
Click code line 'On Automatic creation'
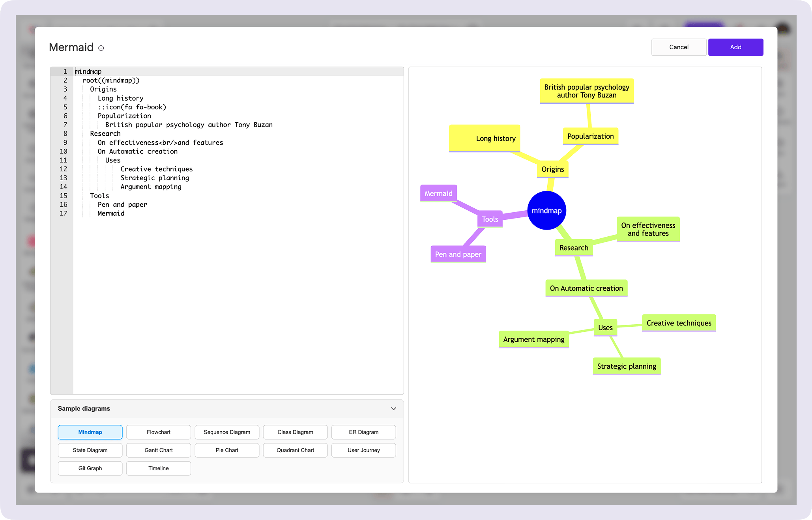[x=138, y=152]
